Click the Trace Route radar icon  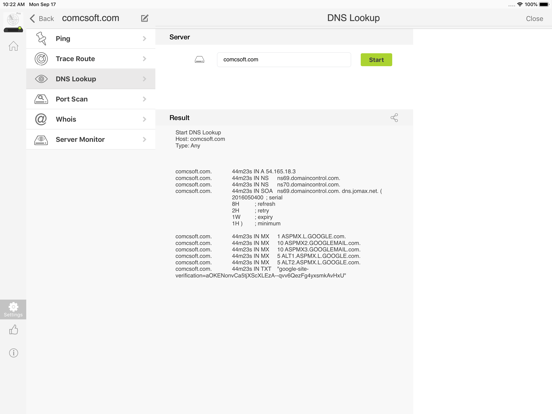[x=41, y=59]
